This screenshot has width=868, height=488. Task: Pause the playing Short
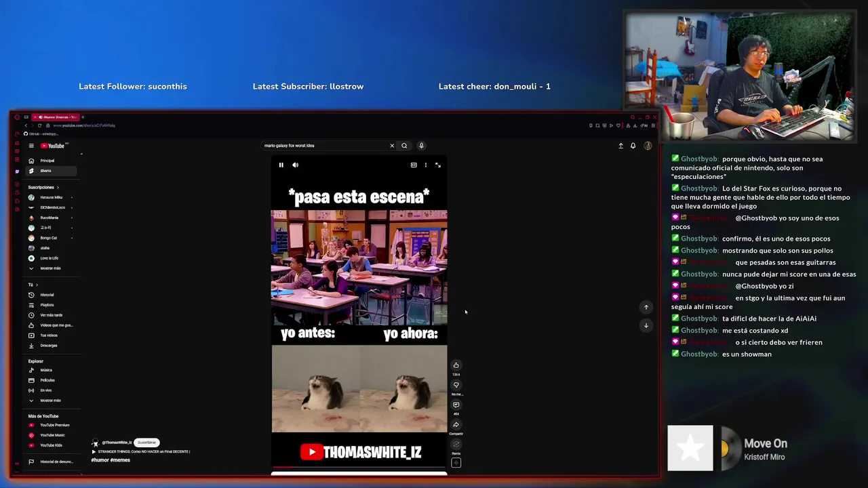click(x=281, y=165)
